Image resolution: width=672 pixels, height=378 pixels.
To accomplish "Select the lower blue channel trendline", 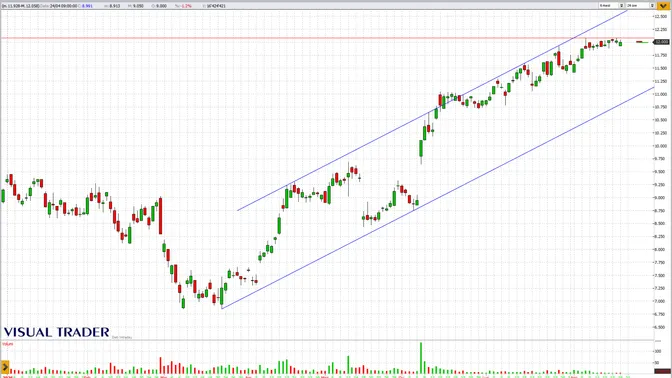I will tap(437, 198).
